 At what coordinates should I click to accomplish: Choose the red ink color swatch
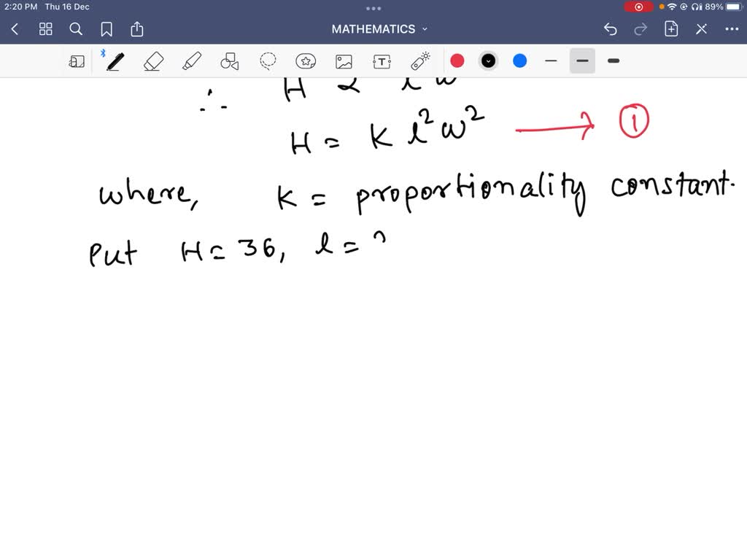[457, 61]
